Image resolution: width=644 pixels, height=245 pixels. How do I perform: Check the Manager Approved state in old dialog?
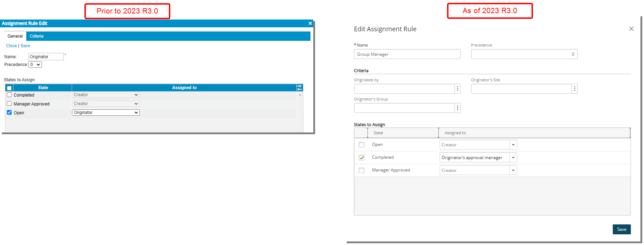click(x=9, y=104)
